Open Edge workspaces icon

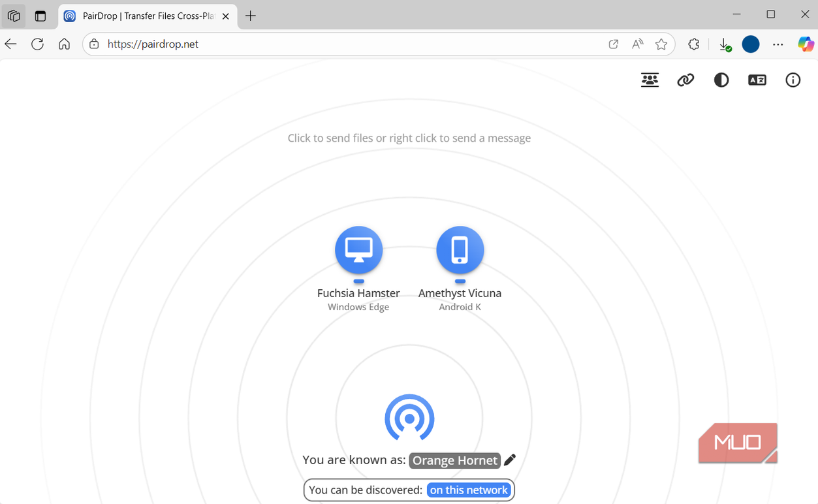pyautogui.click(x=14, y=16)
